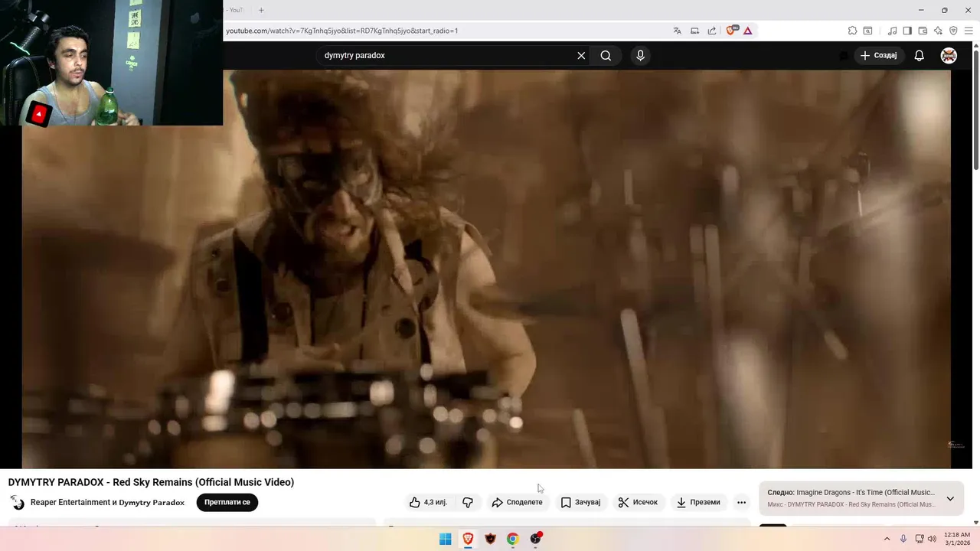Open the Leo AI sparkle icon
Screen dimensions: 980x551
pos(938,31)
